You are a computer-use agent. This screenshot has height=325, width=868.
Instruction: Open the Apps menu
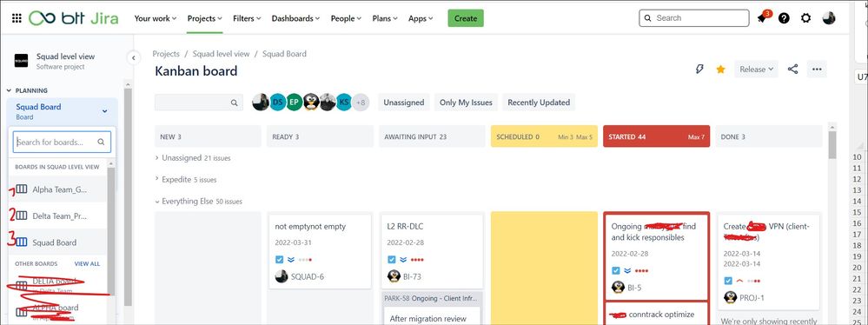click(x=421, y=18)
